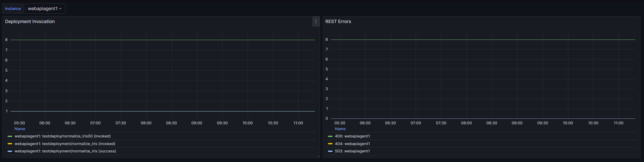Screen dimensions: 644x162
Task: Toggle testdeployment/normalize_iris (success) legend series
Action: pyautogui.click(x=65, y=151)
